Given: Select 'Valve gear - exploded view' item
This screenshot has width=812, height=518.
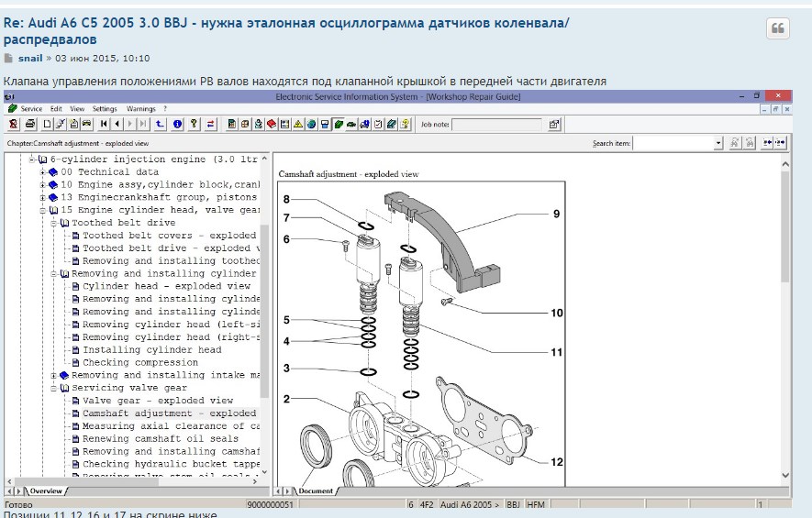Looking at the screenshot, I should 158,401.
